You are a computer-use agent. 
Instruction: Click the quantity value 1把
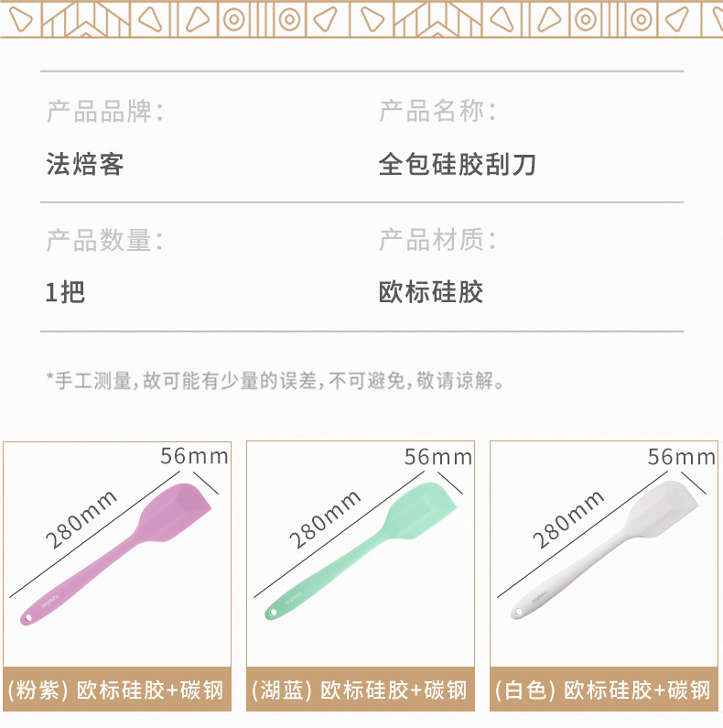65,292
